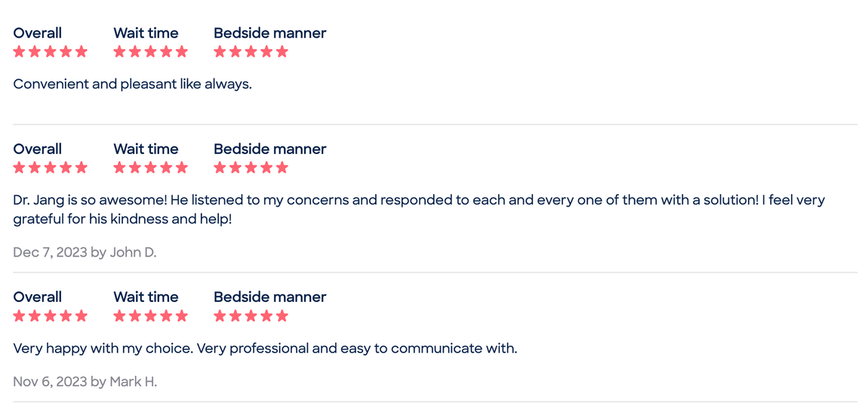
Task: Click the 'grateful for his kindness and help' line
Action: click(122, 220)
